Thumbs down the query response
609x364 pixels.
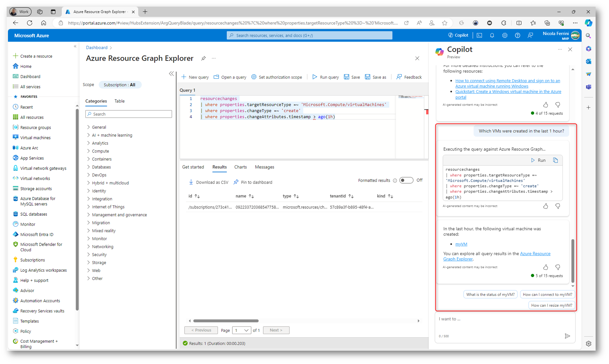[558, 206]
